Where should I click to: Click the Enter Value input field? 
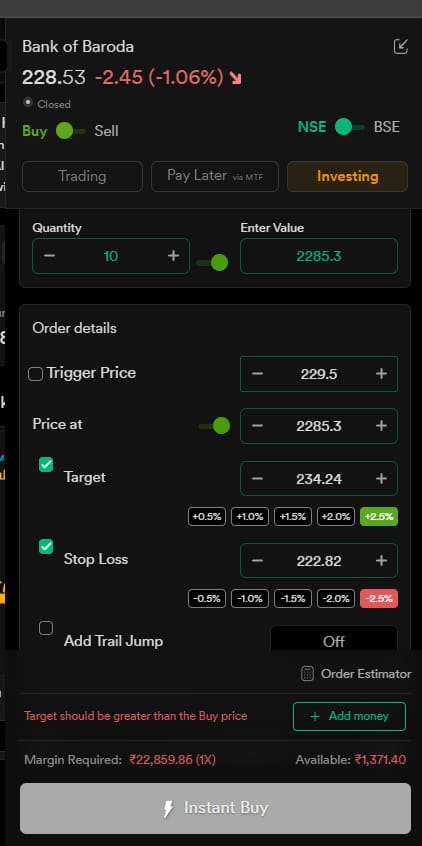(319, 256)
